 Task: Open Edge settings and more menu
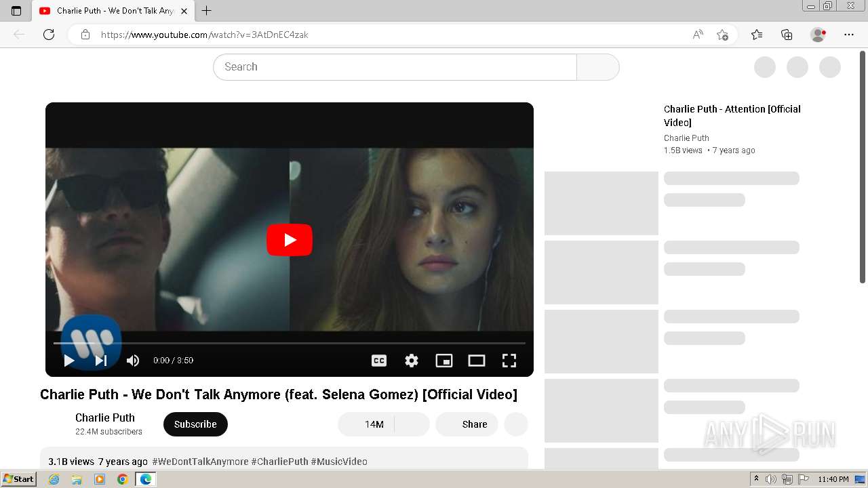(x=849, y=35)
